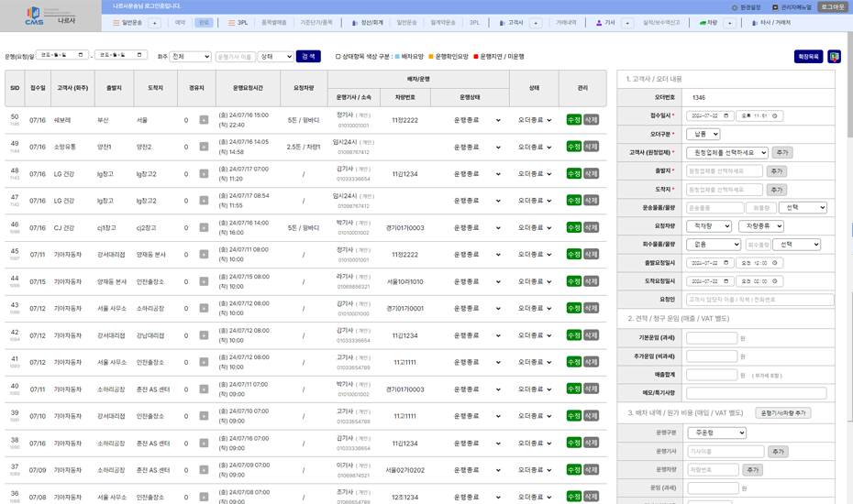Open the 정산/회계 menu
The height and width of the screenshot is (504, 853).
pyautogui.click(x=367, y=23)
